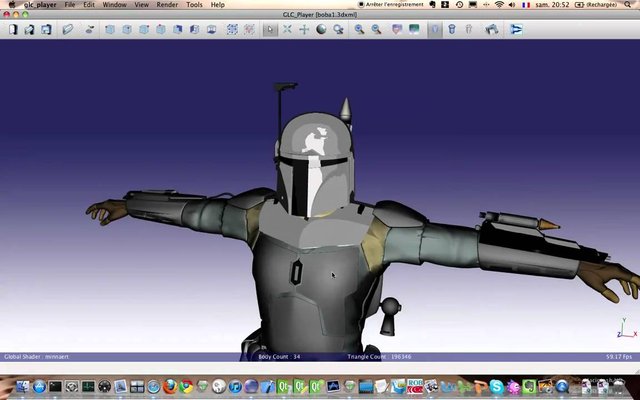Click the Save floppy disk toolbar icon
The width and height of the screenshot is (640, 400).
tap(46, 29)
